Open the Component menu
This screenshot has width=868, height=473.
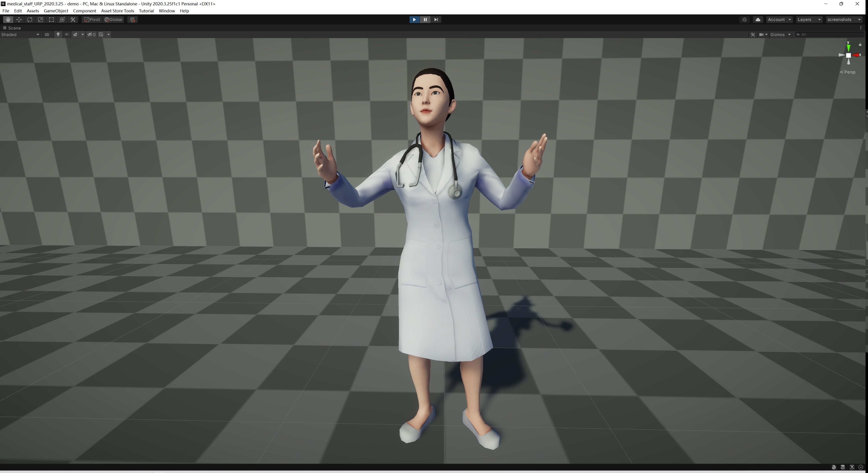pos(85,11)
